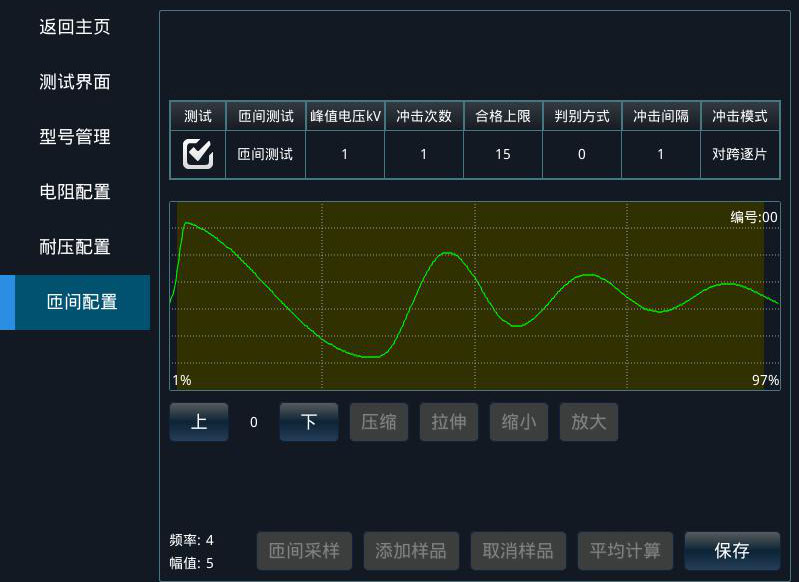Open 型号管理 from the sidebar
799x582 pixels.
[74, 137]
